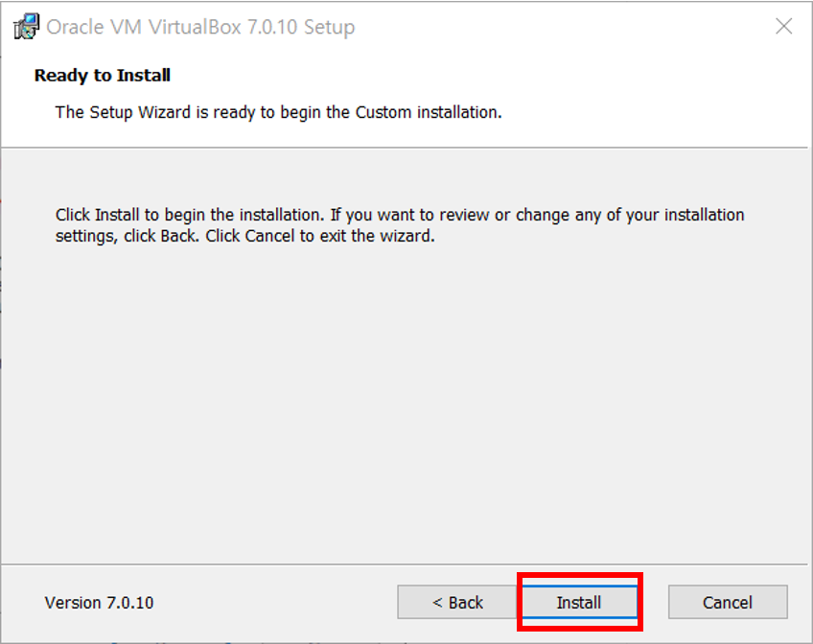Close the VirtualBox Setup window
The image size is (813, 644).
[783, 26]
